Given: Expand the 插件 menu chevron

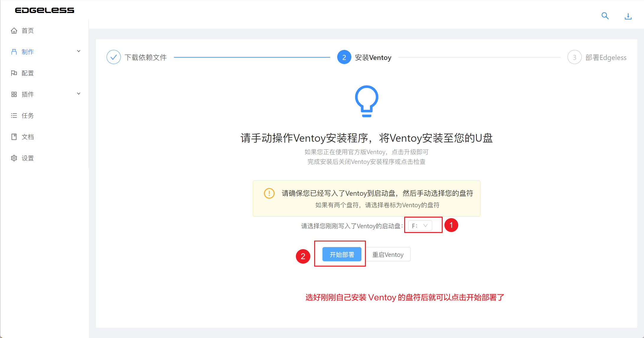Looking at the screenshot, I should coord(79,94).
